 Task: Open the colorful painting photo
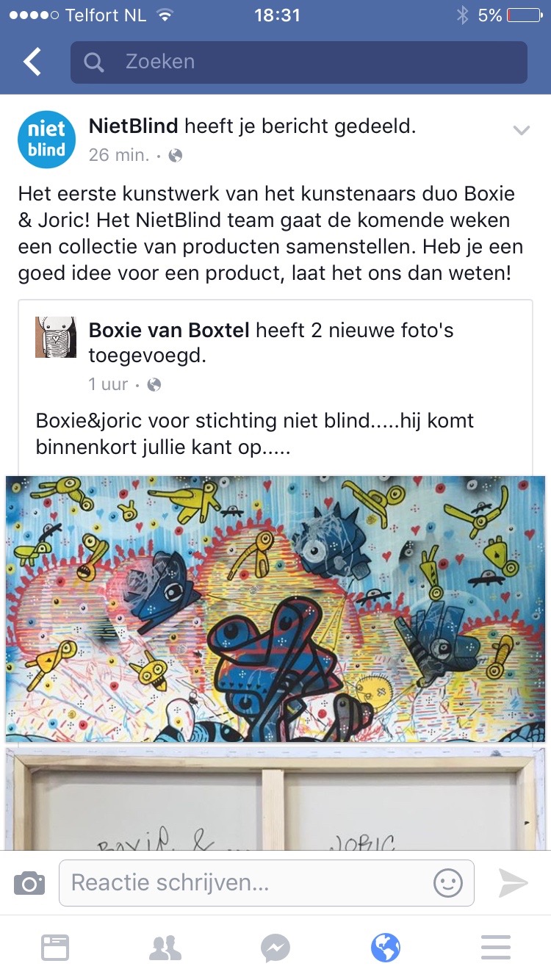[275, 609]
